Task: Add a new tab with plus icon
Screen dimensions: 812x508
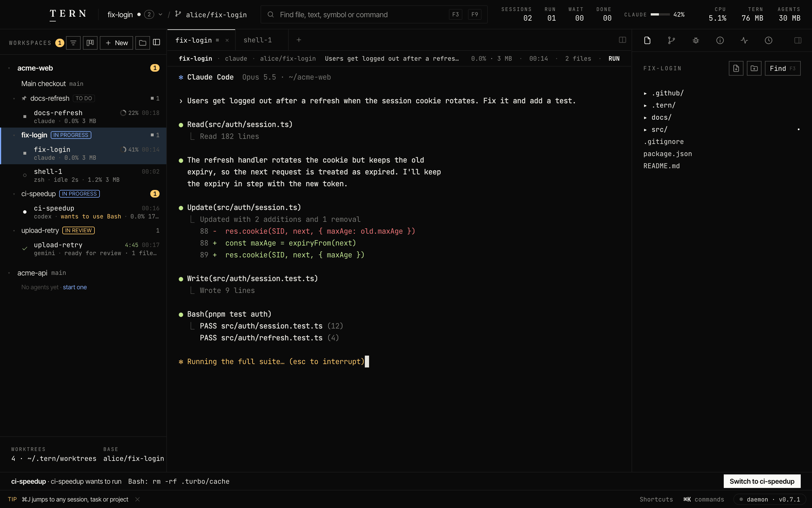Action: (x=299, y=40)
